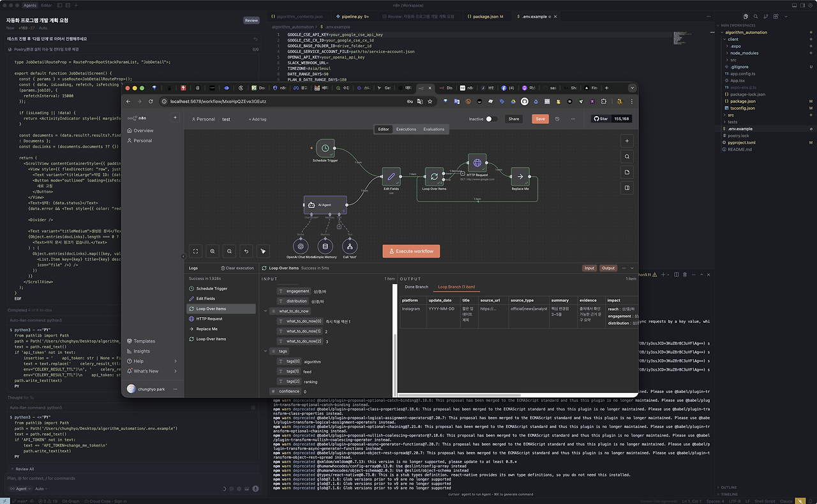Add a node with the plus button
Screen dimensions: 817x504
coord(627,141)
